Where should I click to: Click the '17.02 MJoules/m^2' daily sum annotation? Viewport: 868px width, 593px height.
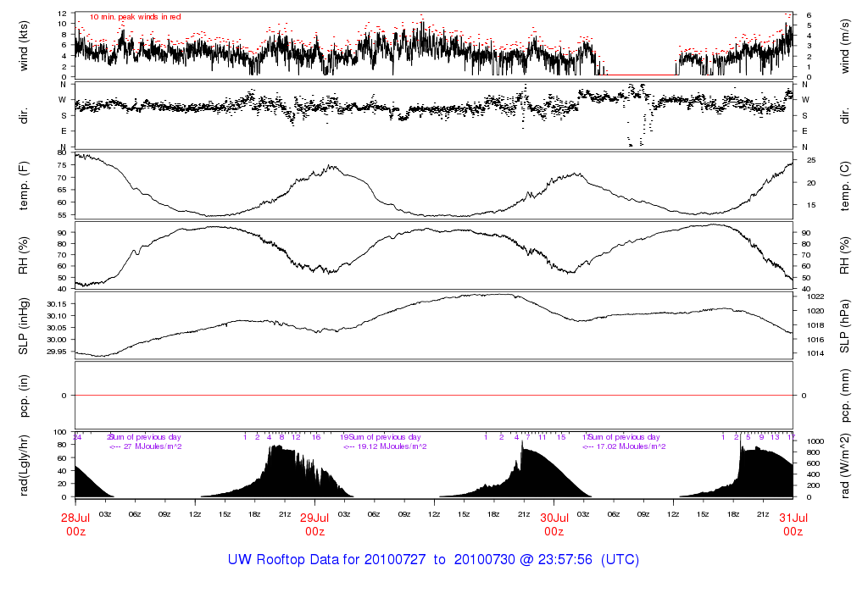click(x=631, y=446)
